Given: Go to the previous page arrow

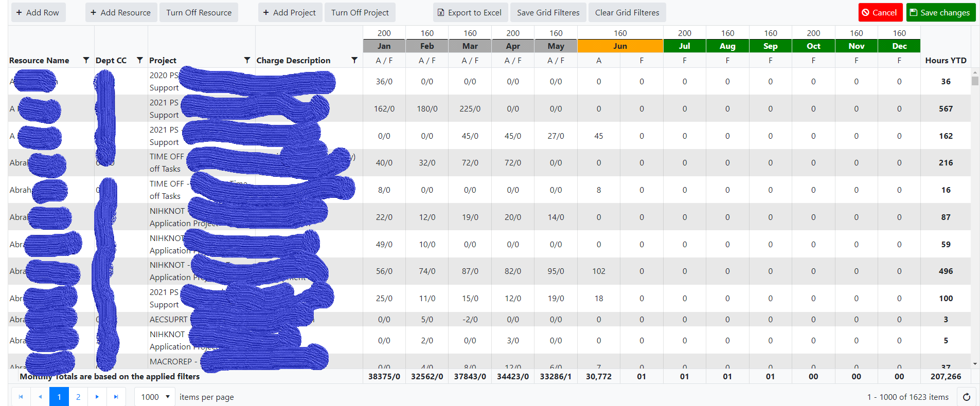Looking at the screenshot, I should coord(40,397).
